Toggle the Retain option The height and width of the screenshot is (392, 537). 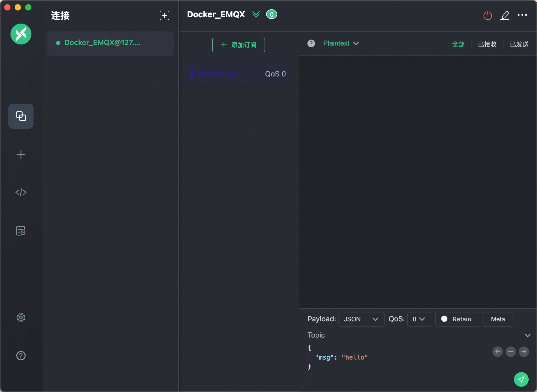coord(457,319)
